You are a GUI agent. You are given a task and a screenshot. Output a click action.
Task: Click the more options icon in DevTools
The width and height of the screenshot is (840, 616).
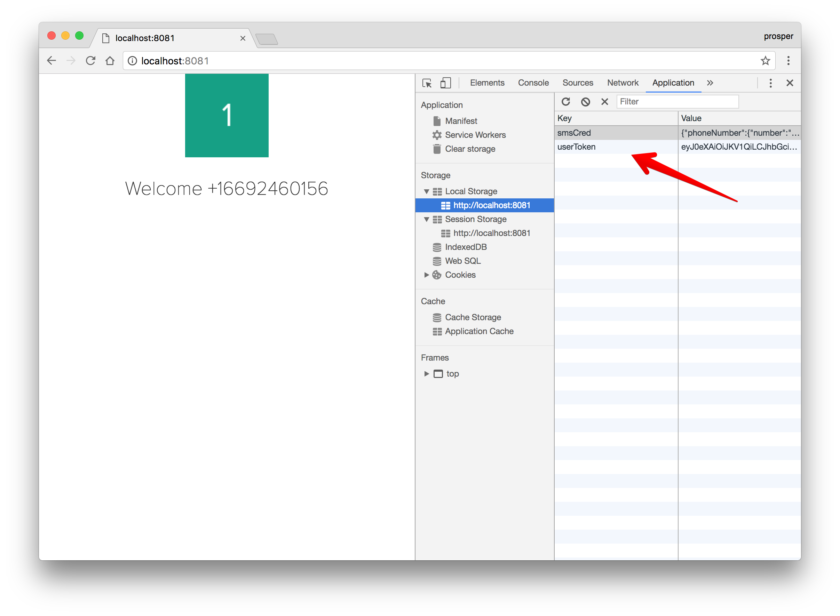[x=770, y=83]
